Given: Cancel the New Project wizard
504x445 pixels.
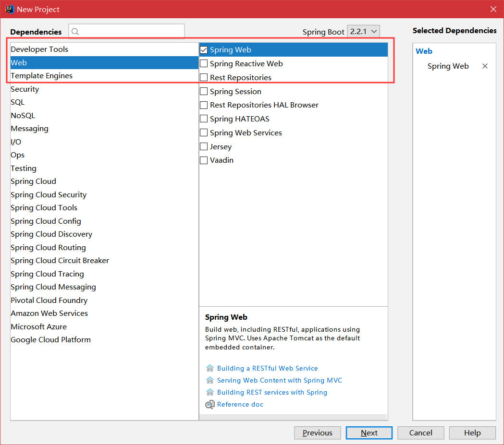Looking at the screenshot, I should point(421,433).
